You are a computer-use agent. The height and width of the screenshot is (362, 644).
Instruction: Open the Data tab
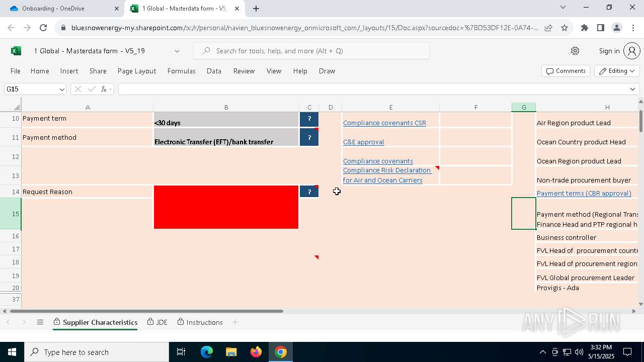click(214, 71)
